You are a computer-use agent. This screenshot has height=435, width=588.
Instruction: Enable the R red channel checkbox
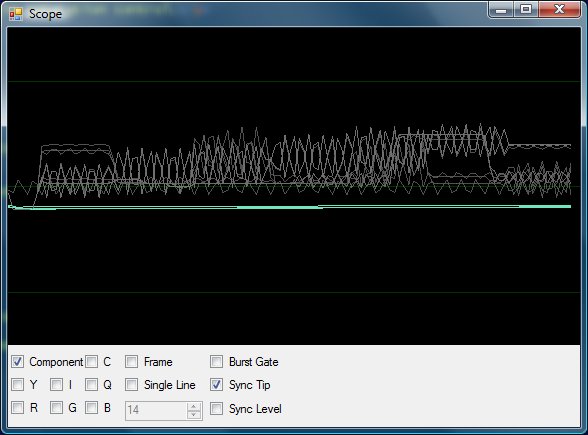18,408
